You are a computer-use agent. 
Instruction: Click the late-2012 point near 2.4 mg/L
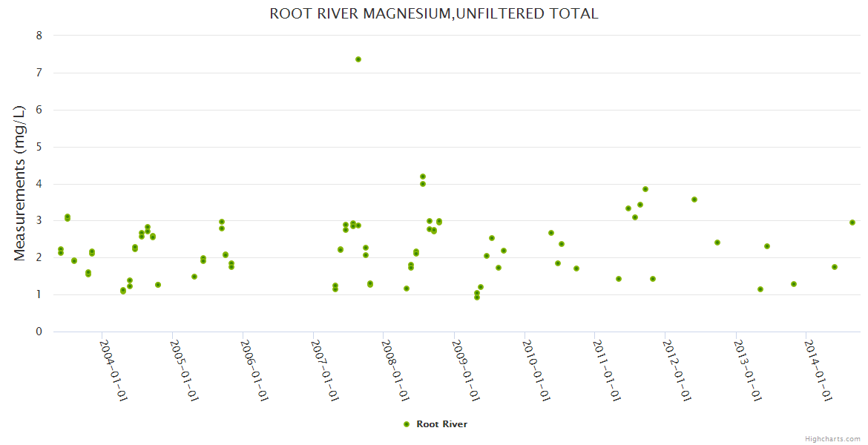tap(717, 243)
